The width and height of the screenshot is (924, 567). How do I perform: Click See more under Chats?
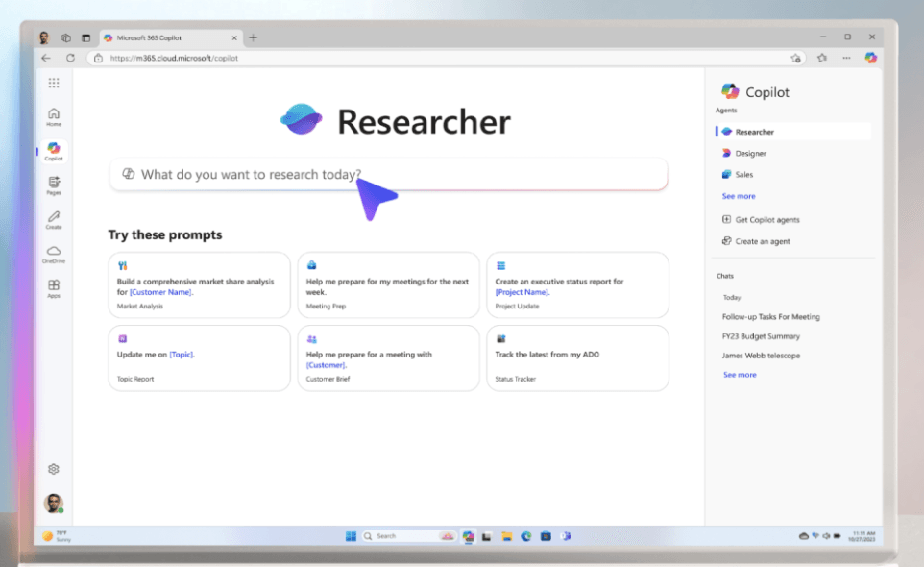pyautogui.click(x=740, y=375)
